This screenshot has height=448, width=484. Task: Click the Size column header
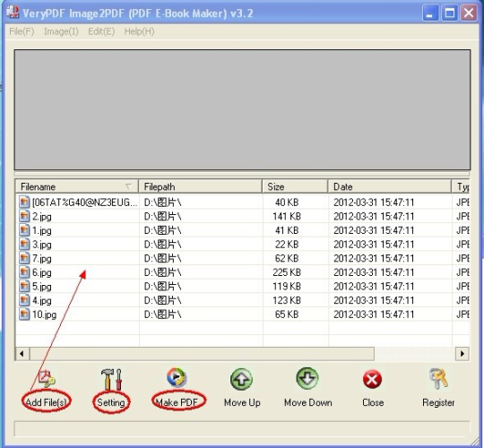pos(295,186)
